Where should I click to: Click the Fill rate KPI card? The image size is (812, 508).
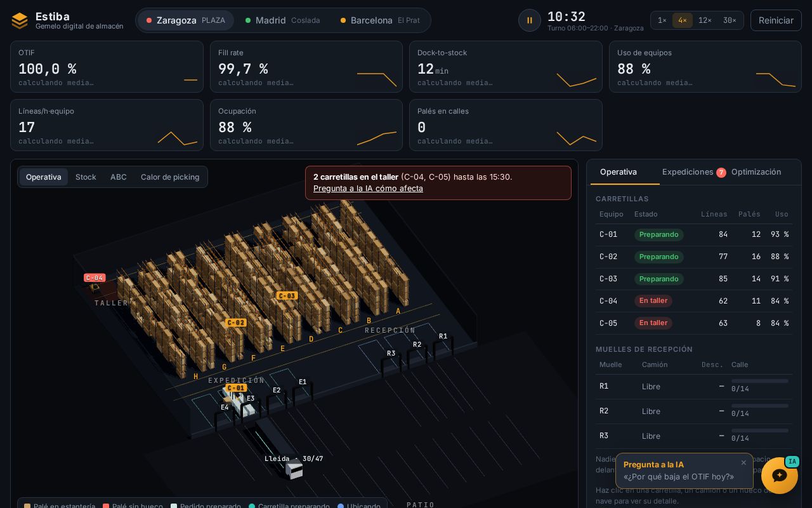pyautogui.click(x=306, y=67)
